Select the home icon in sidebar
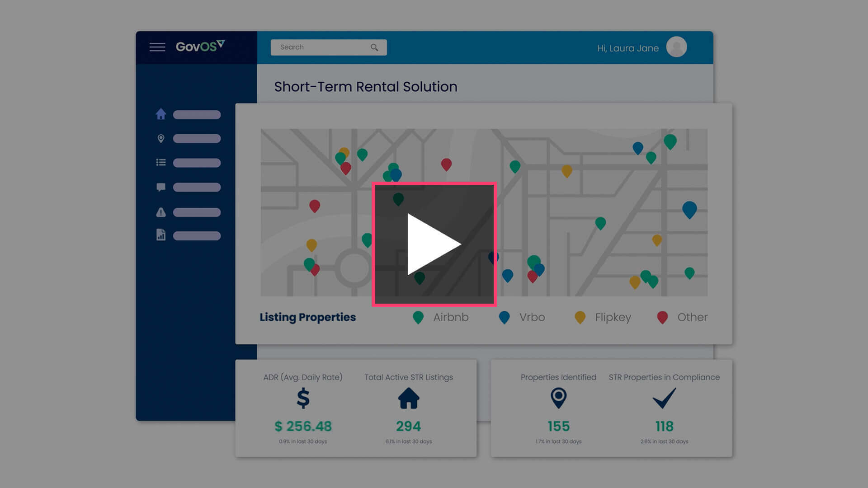The width and height of the screenshot is (868, 488). pos(161,114)
